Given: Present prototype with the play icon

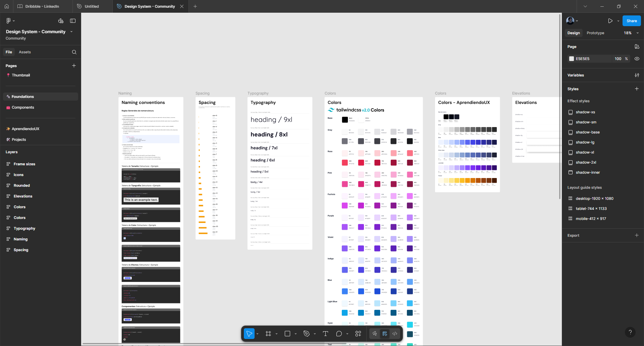Looking at the screenshot, I should click(610, 21).
